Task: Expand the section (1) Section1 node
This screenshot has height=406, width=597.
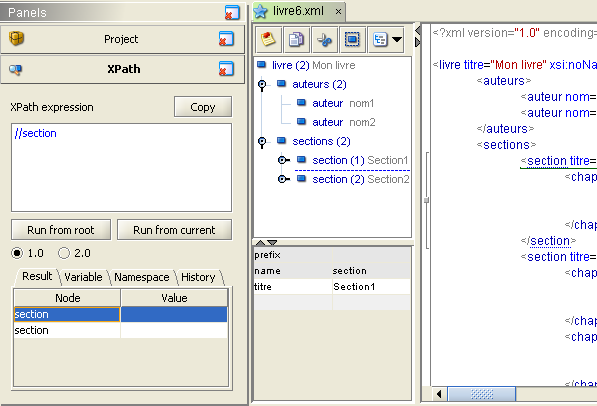Action: click(283, 160)
